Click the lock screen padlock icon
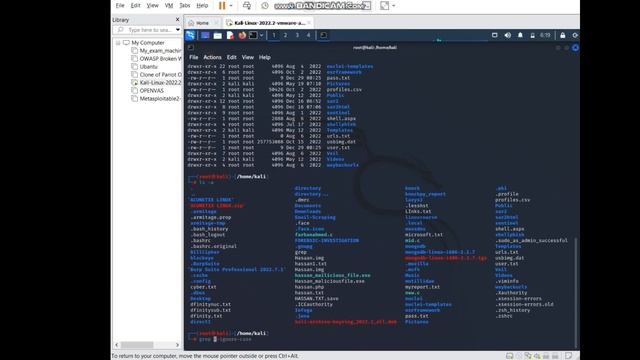Image resolution: width=640 pixels, height=360 pixels. click(x=562, y=36)
